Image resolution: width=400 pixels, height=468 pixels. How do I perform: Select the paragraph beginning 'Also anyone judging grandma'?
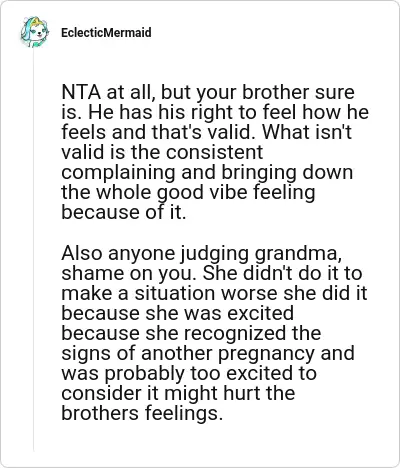[214, 333]
